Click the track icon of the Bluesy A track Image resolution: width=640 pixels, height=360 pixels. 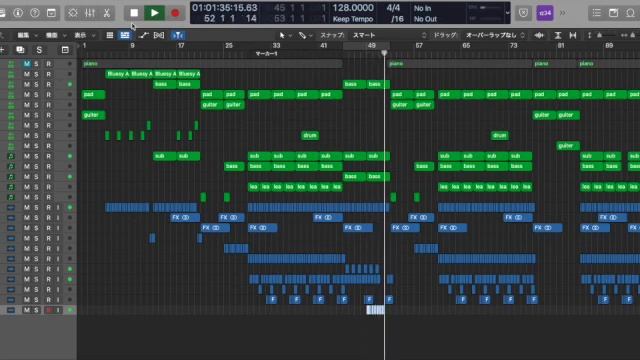(x=11, y=74)
